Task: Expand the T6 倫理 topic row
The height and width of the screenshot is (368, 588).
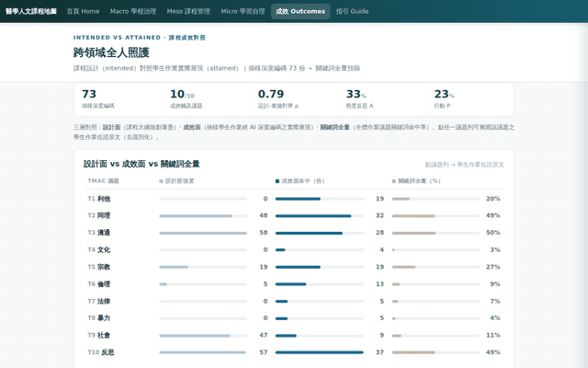Action: [294, 284]
